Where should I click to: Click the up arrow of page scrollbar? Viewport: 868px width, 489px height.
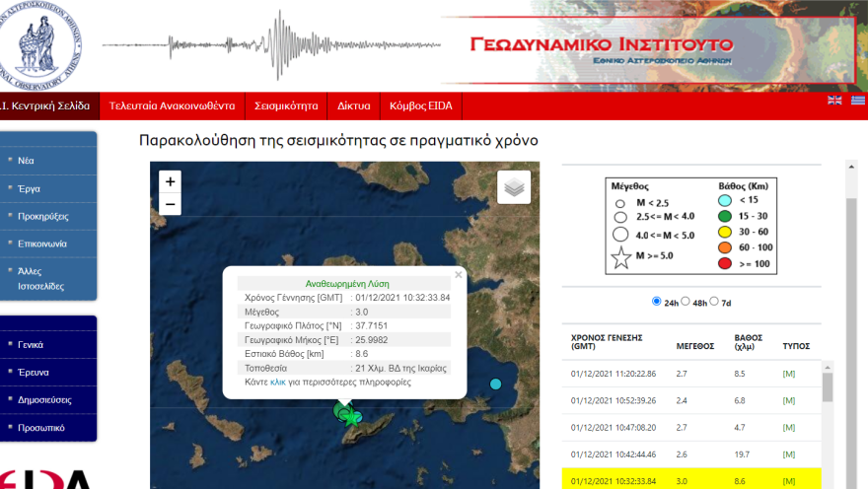[851, 167]
